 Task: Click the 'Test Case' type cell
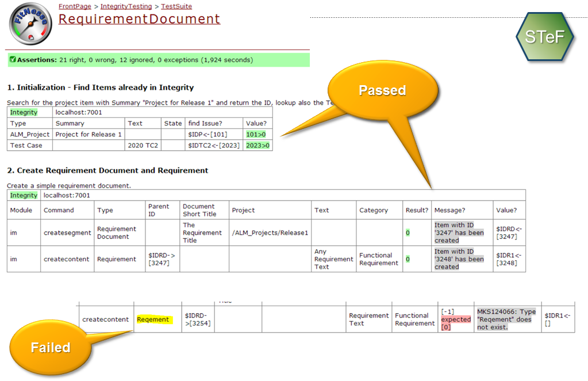30,145
